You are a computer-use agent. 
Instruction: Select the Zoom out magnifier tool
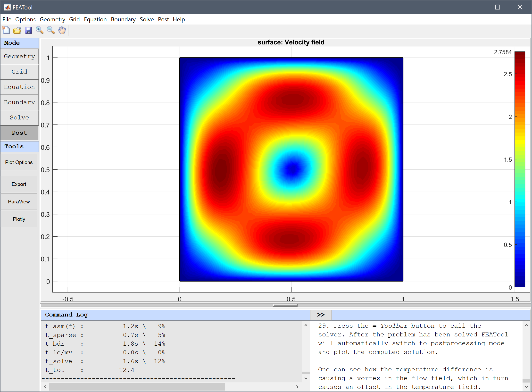pos(51,31)
